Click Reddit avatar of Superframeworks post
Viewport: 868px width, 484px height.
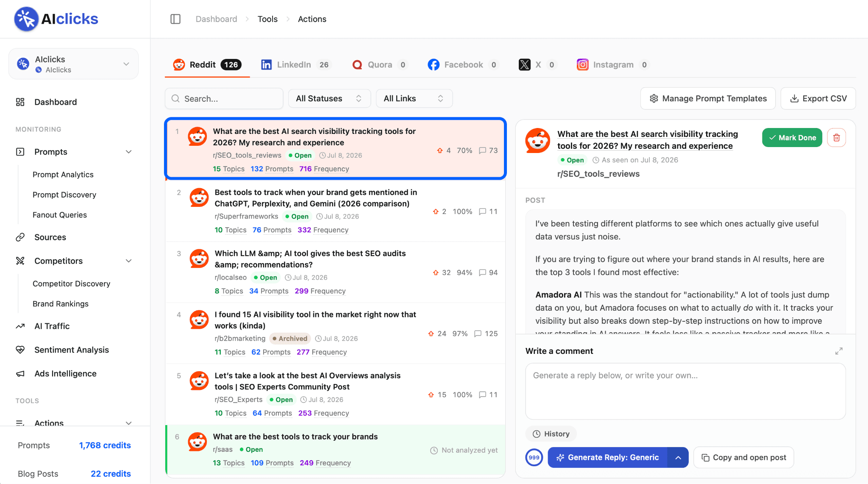tap(199, 197)
